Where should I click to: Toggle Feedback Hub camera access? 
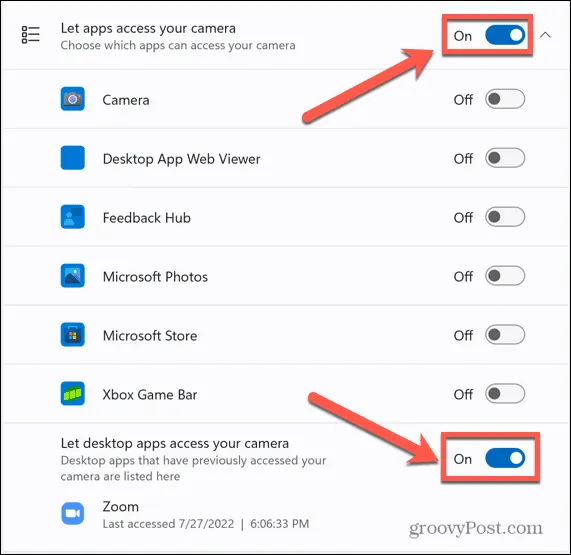pyautogui.click(x=505, y=217)
